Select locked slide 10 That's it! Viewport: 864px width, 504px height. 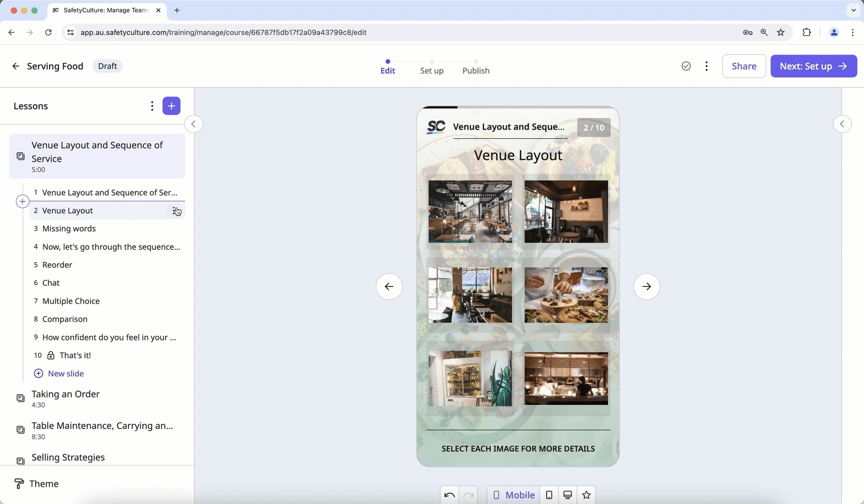coord(106,355)
